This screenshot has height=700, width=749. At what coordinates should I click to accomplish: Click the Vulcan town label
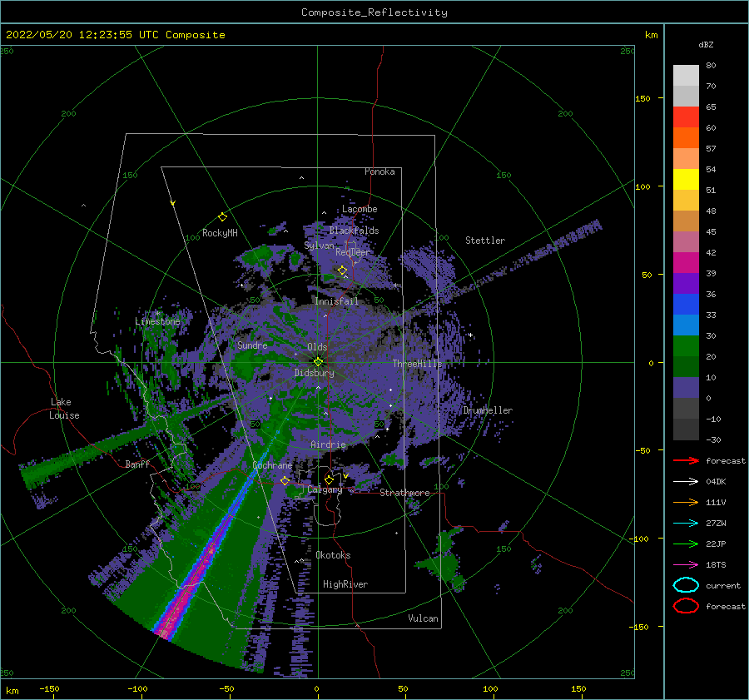(x=424, y=618)
